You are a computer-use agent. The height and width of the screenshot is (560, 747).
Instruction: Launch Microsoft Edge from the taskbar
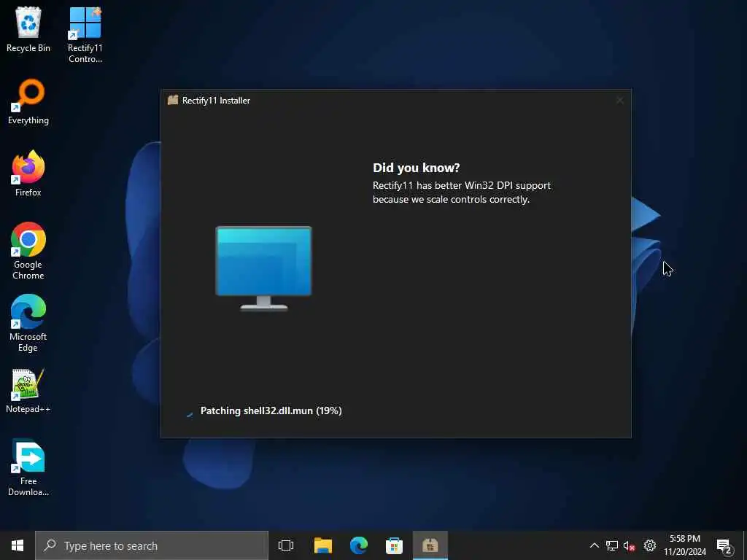pyautogui.click(x=358, y=545)
